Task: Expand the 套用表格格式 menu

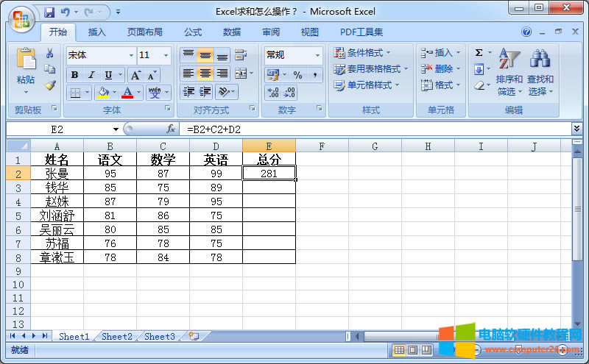Action: click(371, 69)
